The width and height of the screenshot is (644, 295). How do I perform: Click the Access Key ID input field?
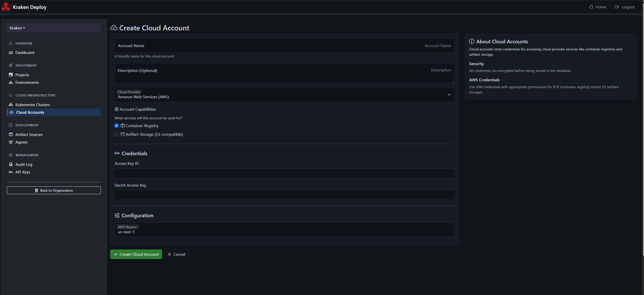click(284, 173)
